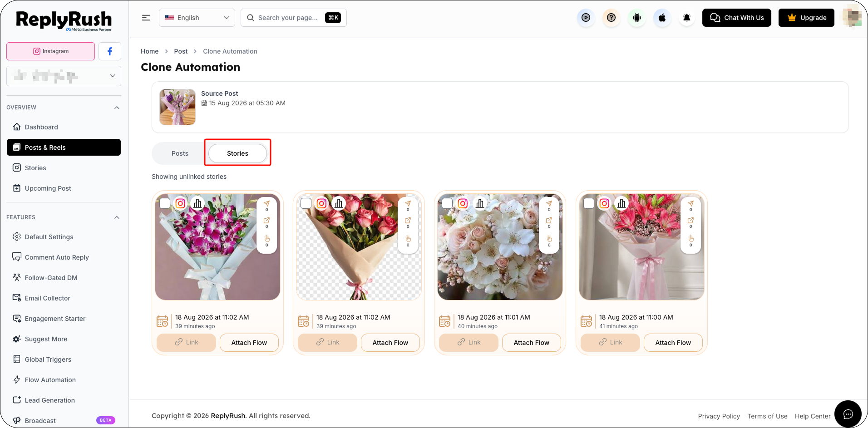
Task: Click the Upgrade button
Action: [806, 18]
